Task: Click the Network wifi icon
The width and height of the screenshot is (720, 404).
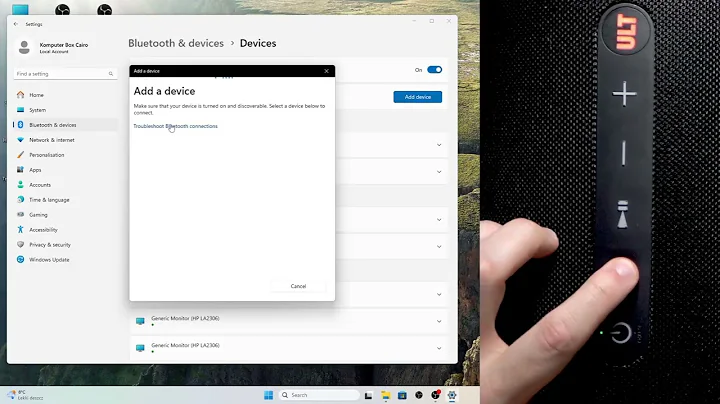Action: coord(20,140)
